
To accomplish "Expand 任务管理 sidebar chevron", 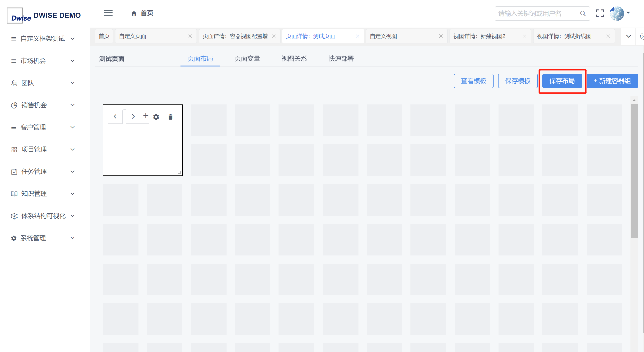I will coord(73,172).
